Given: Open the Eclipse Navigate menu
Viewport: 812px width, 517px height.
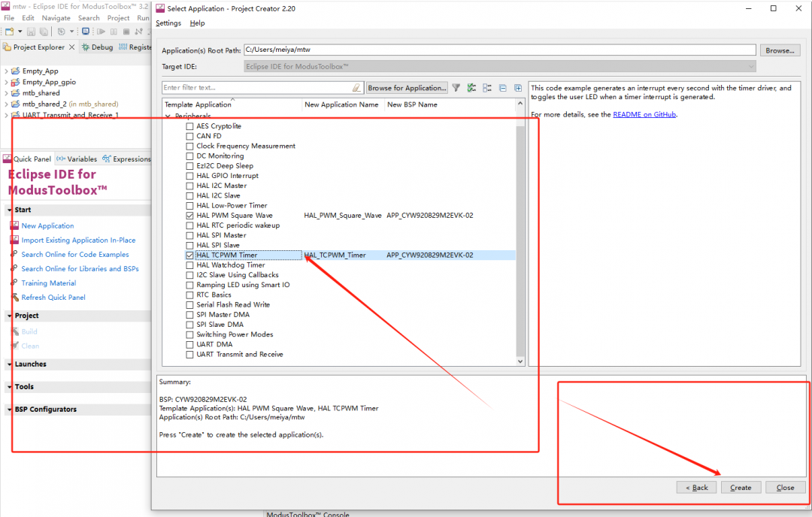Looking at the screenshot, I should click(x=56, y=17).
